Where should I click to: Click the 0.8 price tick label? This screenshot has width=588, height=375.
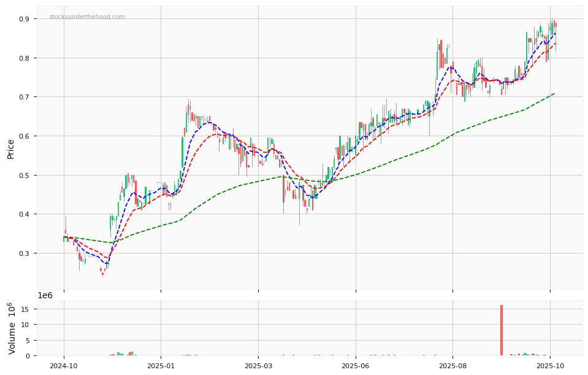[x=24, y=58]
